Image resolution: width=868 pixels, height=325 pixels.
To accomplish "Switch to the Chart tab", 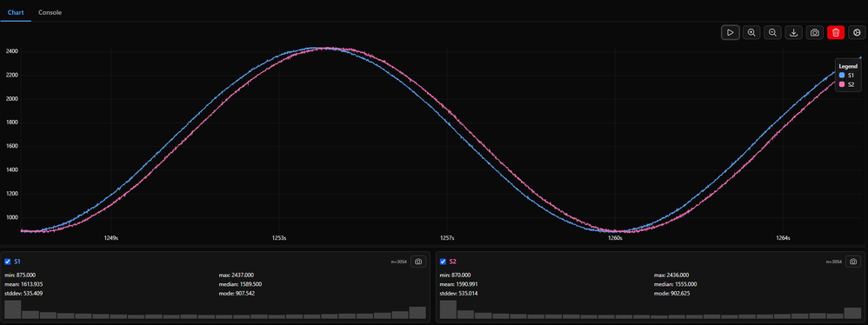I will 16,12.
